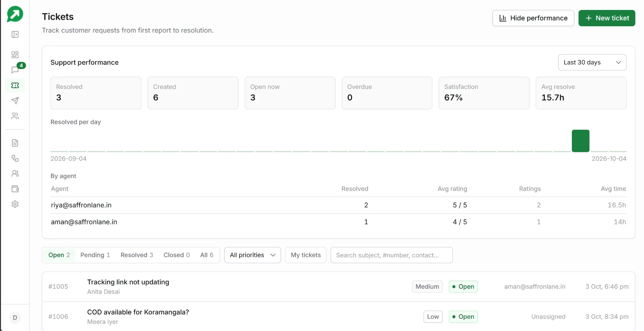Click the user avatar D
The width and height of the screenshot is (644, 331).
click(x=15, y=318)
